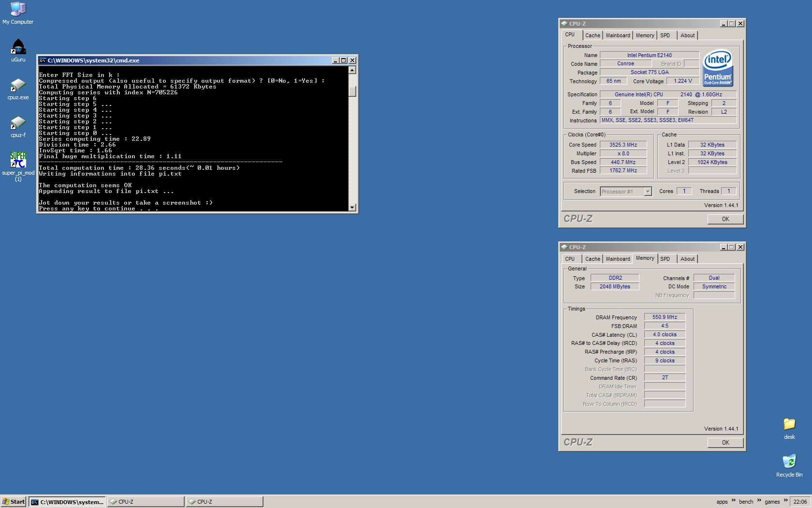812x508 pixels.
Task: Open the bench taskbar toolbar
Action: coord(746,502)
